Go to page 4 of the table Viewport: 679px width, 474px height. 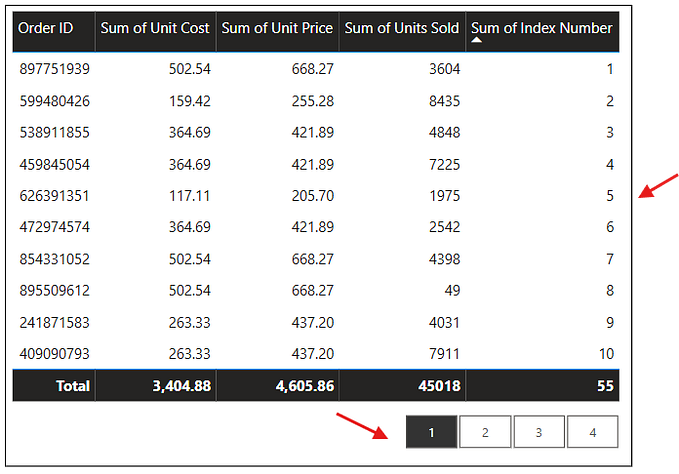[x=592, y=432]
